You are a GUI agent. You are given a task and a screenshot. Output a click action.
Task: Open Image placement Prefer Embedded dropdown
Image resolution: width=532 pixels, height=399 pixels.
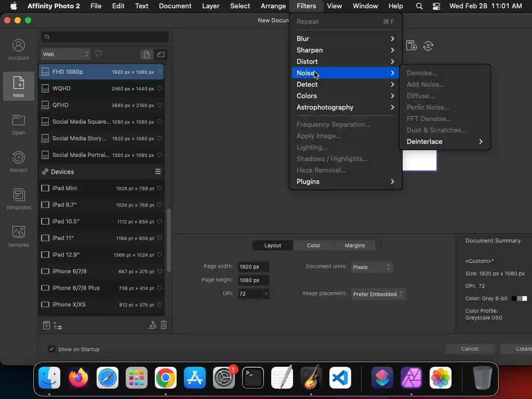coord(378,294)
